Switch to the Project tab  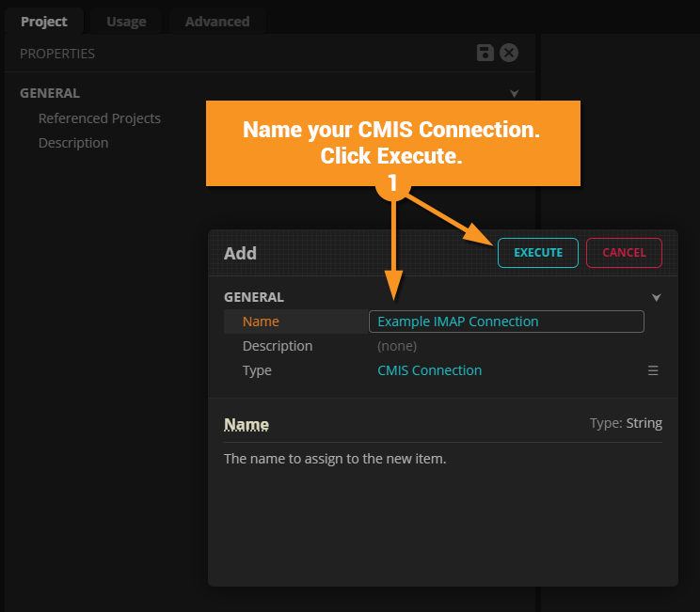(x=44, y=21)
